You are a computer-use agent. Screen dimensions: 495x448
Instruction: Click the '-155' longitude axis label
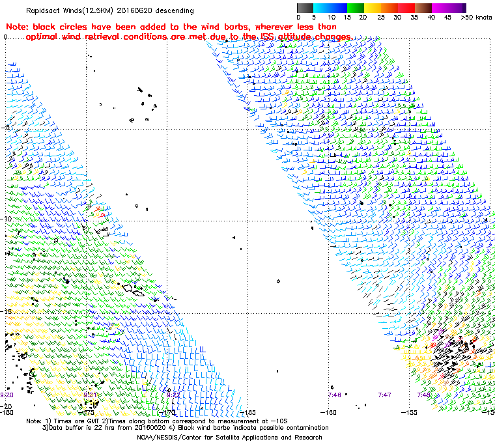409,412
